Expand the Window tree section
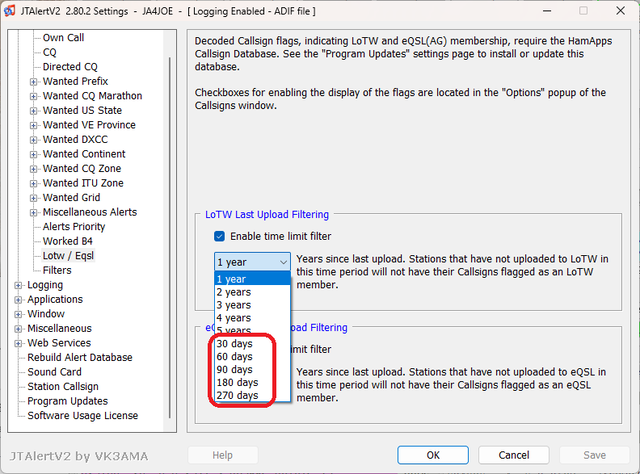Image resolution: width=640 pixels, height=474 pixels. [x=18, y=314]
